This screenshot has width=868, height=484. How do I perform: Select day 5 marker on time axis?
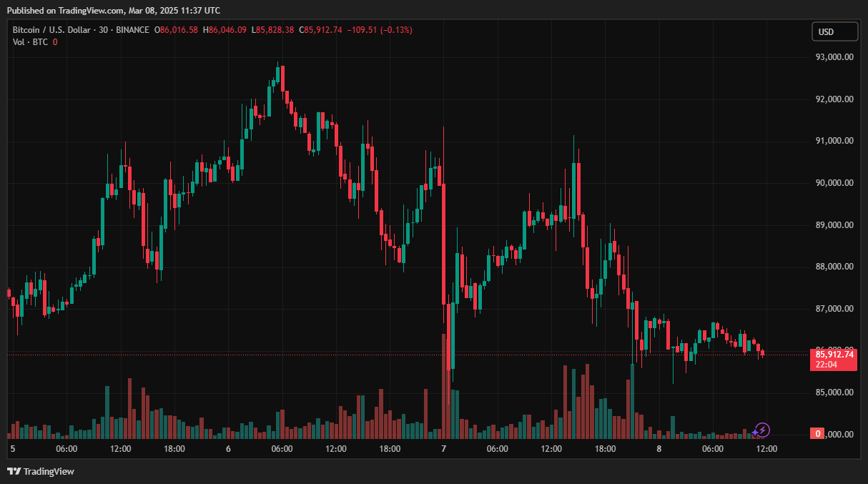click(x=13, y=449)
